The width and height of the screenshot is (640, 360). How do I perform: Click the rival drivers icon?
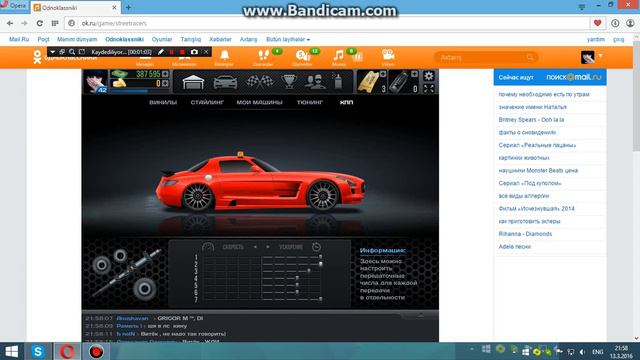pyautogui.click(x=315, y=82)
